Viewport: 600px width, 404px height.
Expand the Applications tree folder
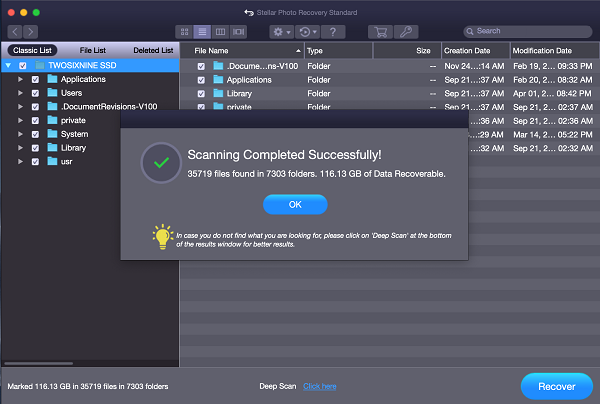[x=20, y=79]
